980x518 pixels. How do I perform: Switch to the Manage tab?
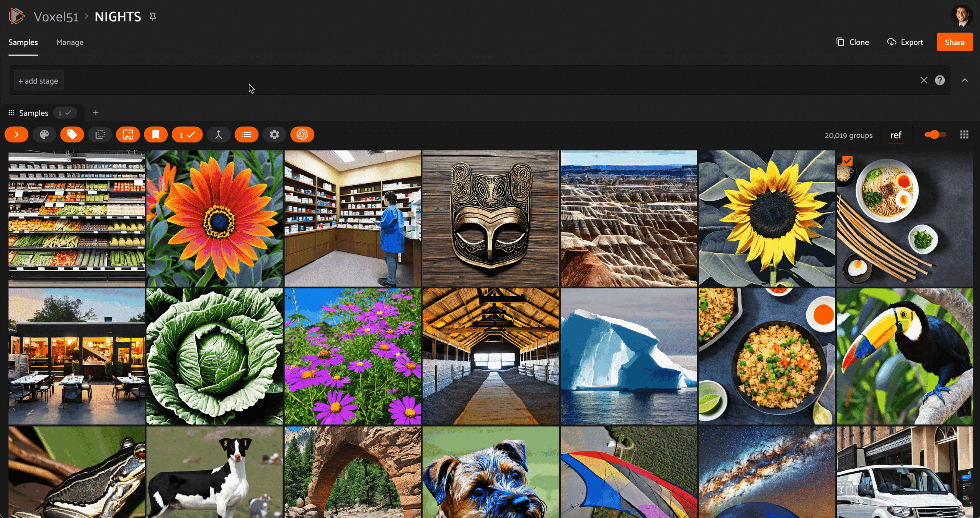tap(70, 42)
